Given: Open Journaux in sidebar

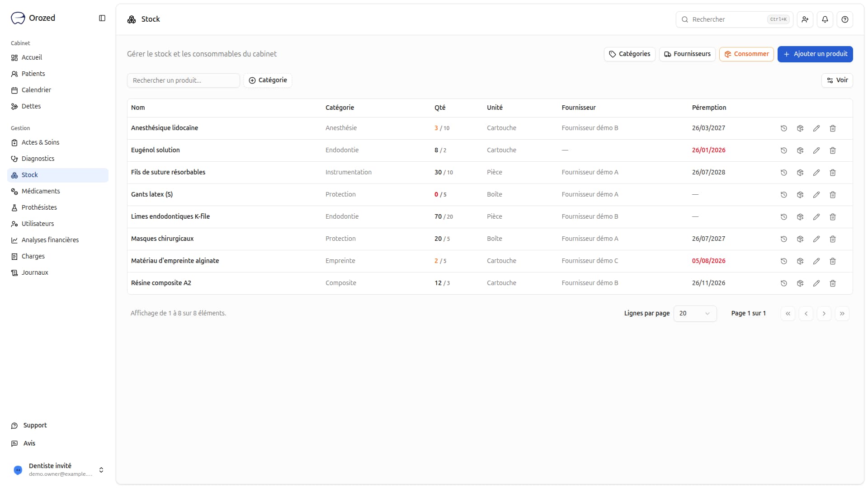Looking at the screenshot, I should click(x=58, y=272).
